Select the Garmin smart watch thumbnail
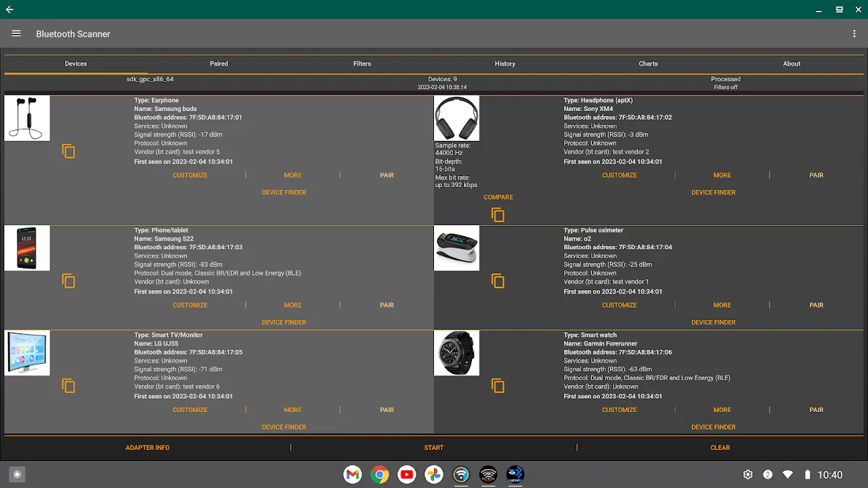 (456, 353)
